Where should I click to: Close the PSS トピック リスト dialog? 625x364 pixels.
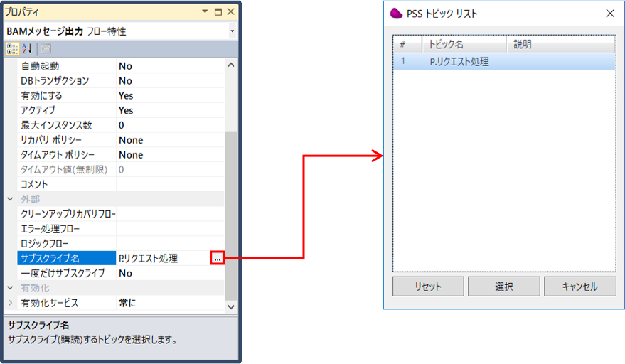click(x=610, y=14)
